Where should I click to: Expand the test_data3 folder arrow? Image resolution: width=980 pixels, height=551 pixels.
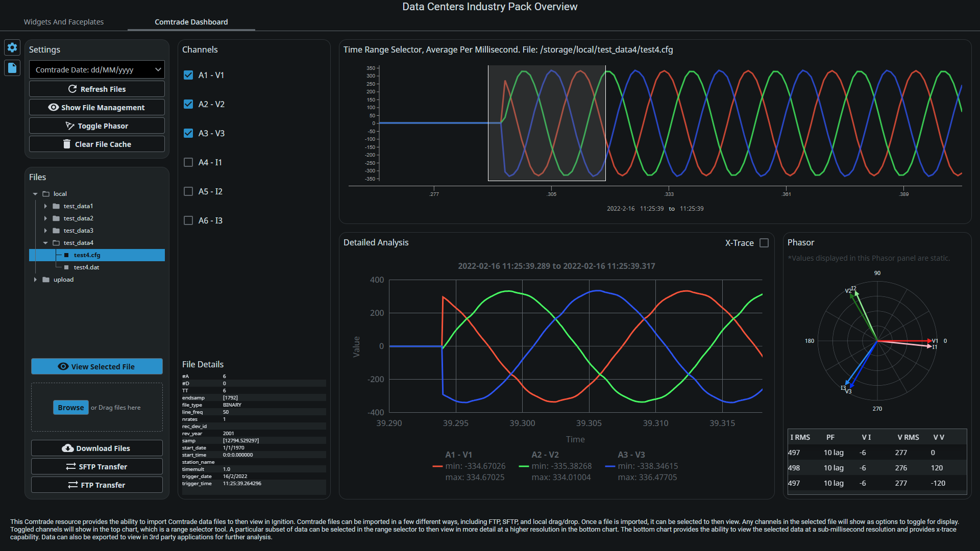[x=45, y=231]
